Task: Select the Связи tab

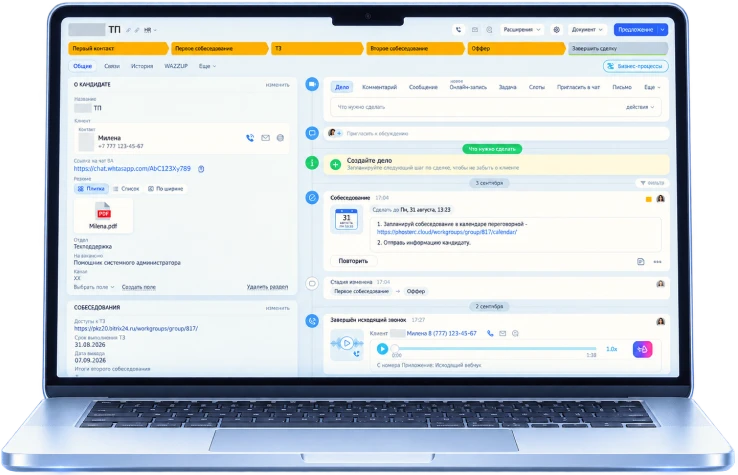Action: pos(112,66)
